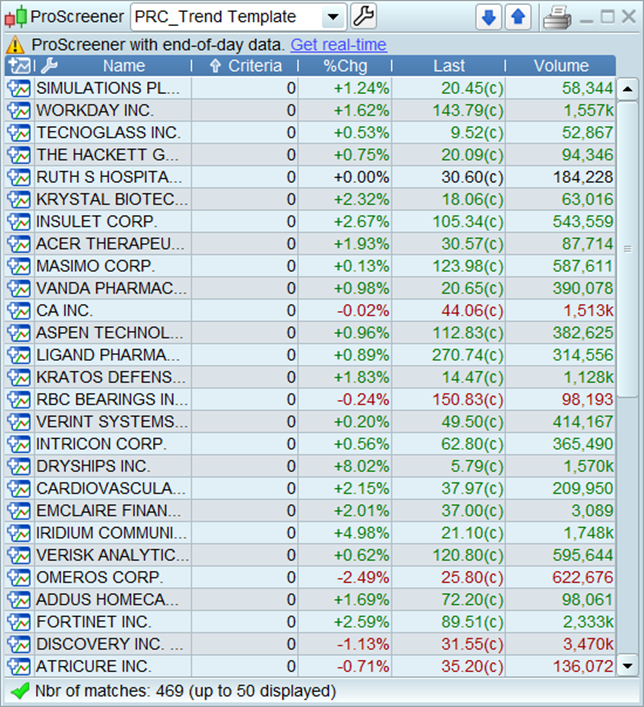Select the FORTINET INC. name cell
This screenshot has width=644, height=707.
pyautogui.click(x=113, y=622)
